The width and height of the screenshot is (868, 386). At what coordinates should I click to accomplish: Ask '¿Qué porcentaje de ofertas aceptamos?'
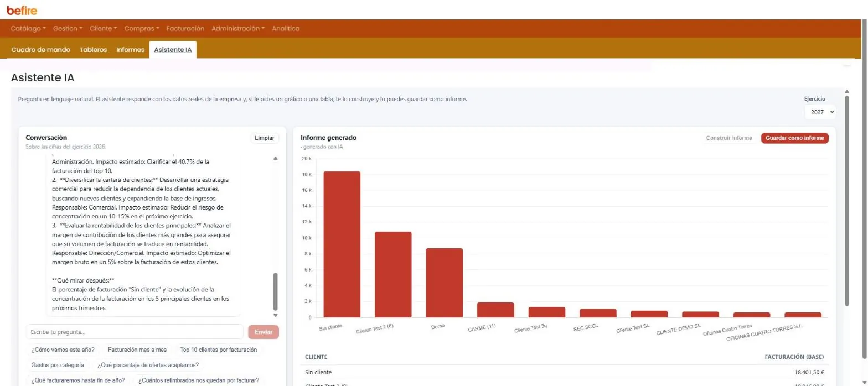[x=148, y=365]
